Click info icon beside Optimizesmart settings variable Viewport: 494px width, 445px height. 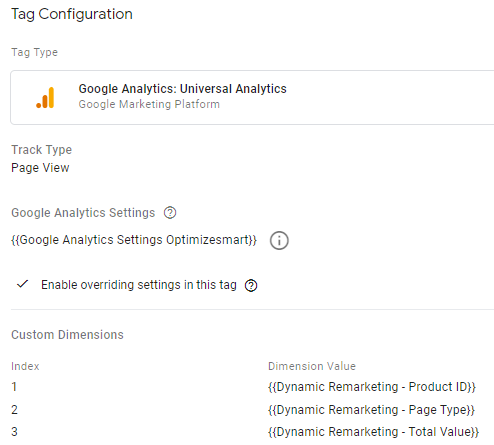pos(279,240)
